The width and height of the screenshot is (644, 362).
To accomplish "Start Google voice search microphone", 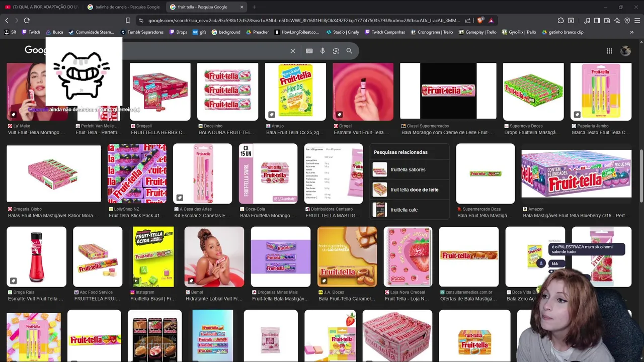I will pos(323,51).
